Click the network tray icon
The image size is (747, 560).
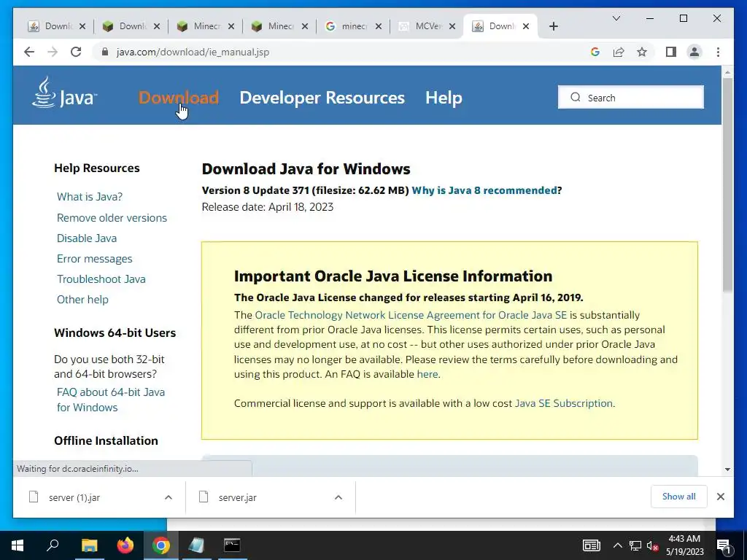635,545
